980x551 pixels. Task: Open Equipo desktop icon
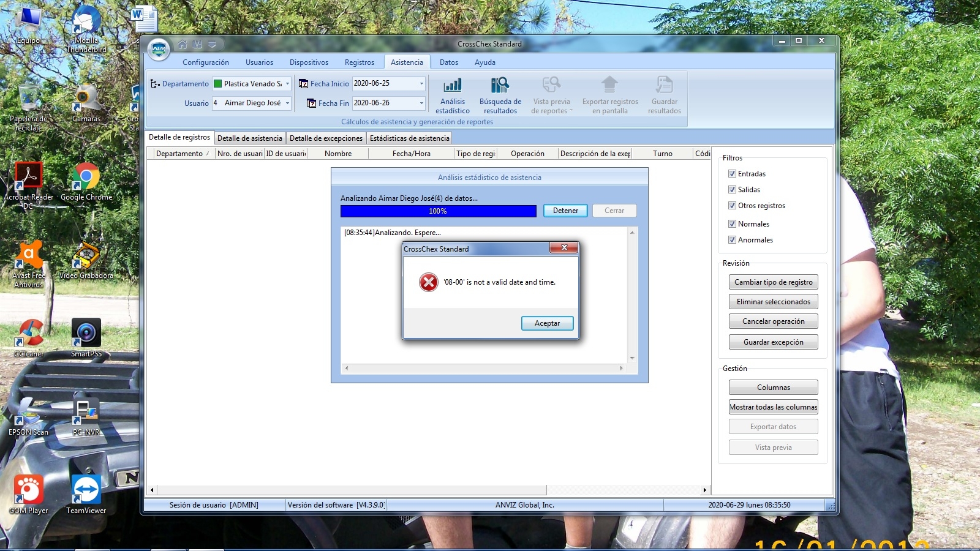[x=28, y=24]
